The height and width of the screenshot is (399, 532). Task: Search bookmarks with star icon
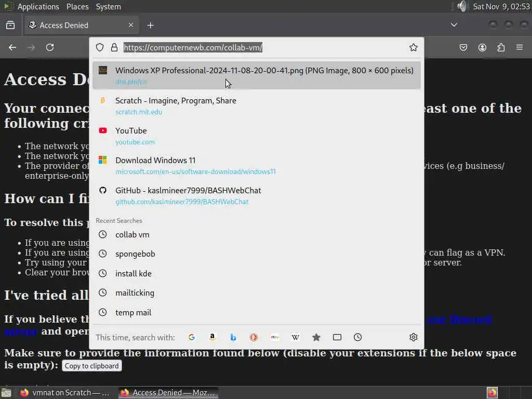tap(316, 337)
